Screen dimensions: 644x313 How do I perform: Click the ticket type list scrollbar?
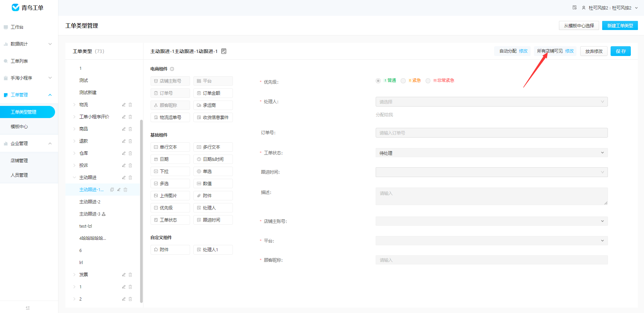tap(141, 211)
